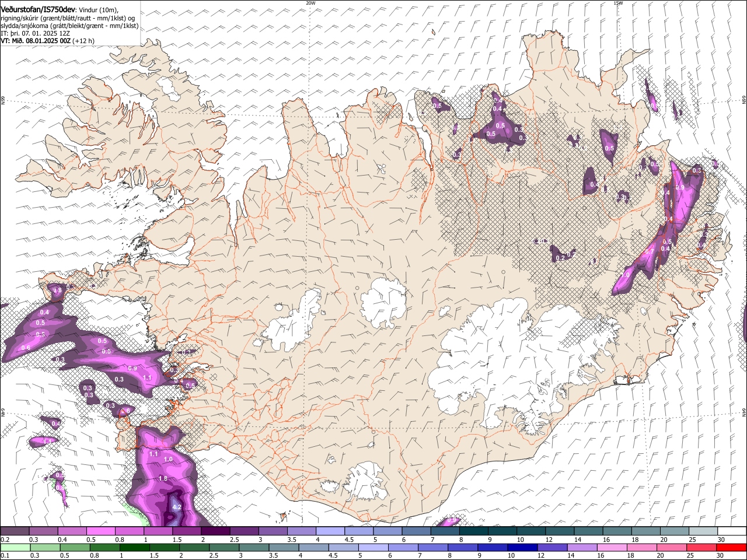Click the 0.1 label in the rain legend
Image resolution: width=747 pixels, height=560 pixels.
(x=5, y=555)
